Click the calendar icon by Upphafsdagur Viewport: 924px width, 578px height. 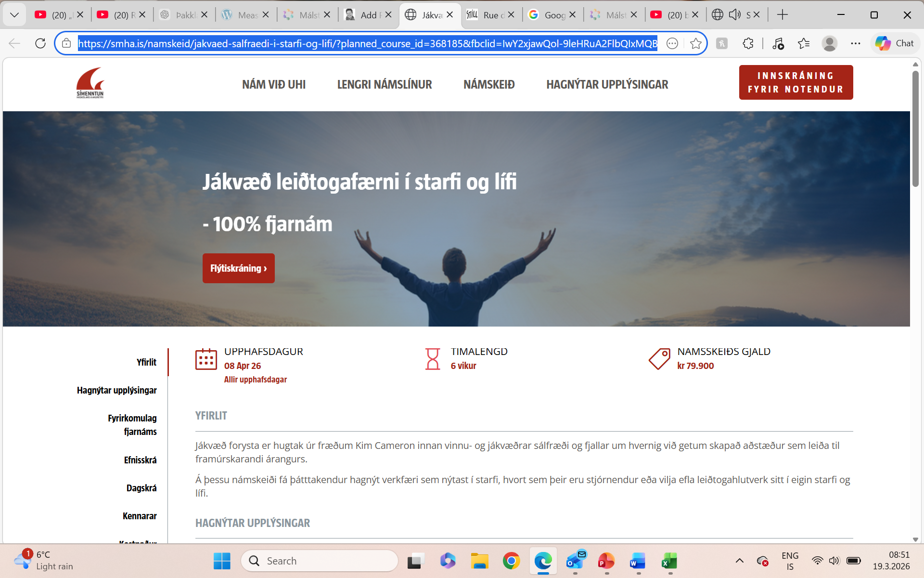coord(206,359)
